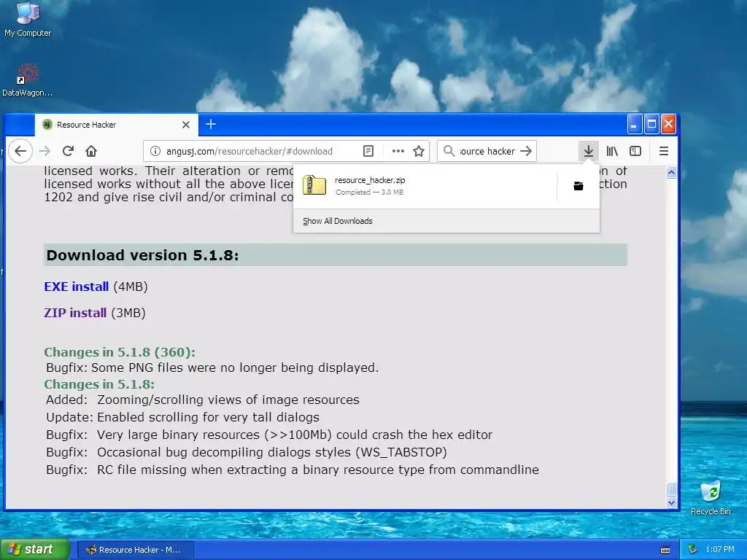
Task: Click the forward navigation arrow
Action: 44,152
